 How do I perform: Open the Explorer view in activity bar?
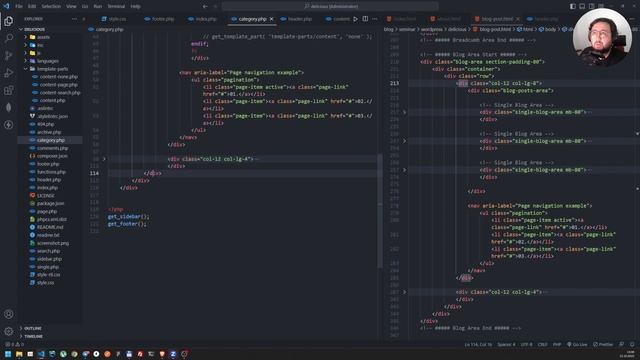pyautogui.click(x=8, y=21)
